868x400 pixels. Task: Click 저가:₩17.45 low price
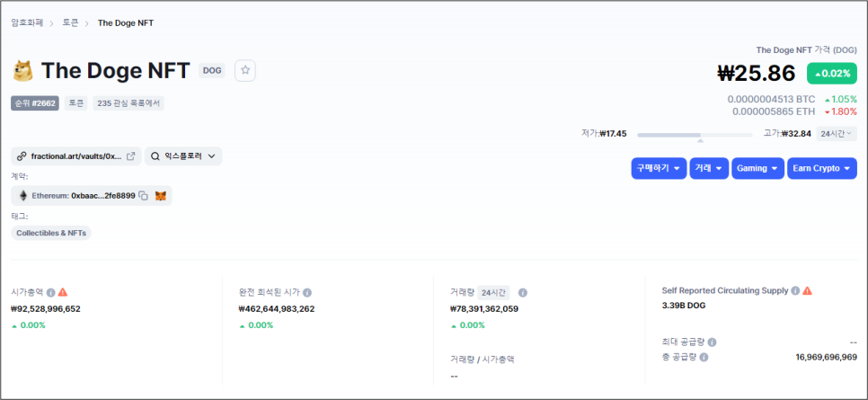604,134
